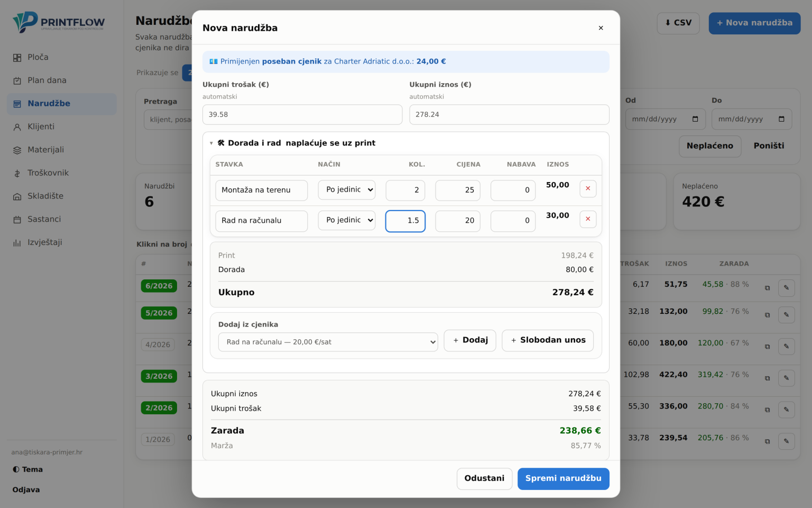Click the edit pencil for order 6/2026
The width and height of the screenshot is (812, 508).
point(786,287)
